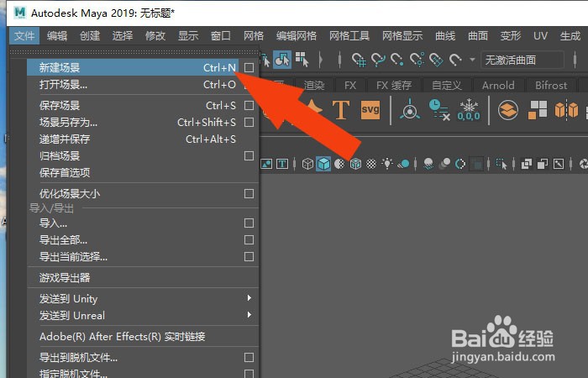Click the Extract four-squares shelf icon
Image resolution: width=588 pixels, height=378 pixels.
click(538, 110)
